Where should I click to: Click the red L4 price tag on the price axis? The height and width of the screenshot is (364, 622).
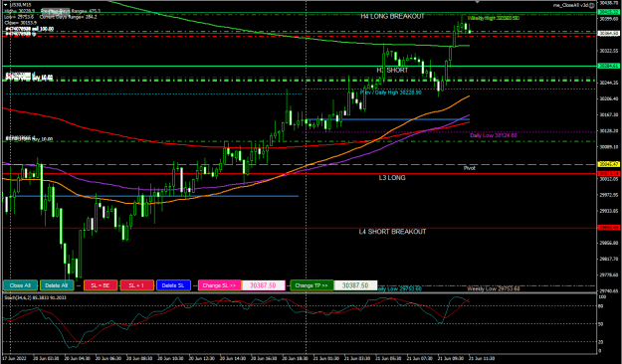[608, 228]
